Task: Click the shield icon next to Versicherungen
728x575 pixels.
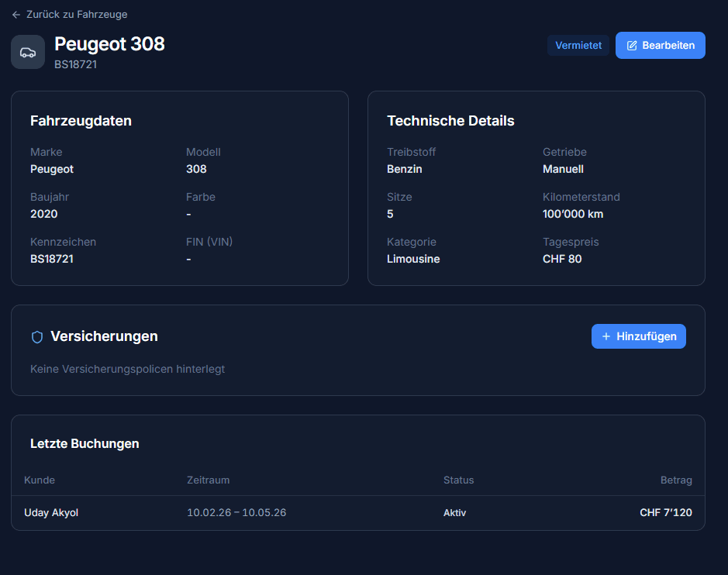Action: pyautogui.click(x=37, y=337)
